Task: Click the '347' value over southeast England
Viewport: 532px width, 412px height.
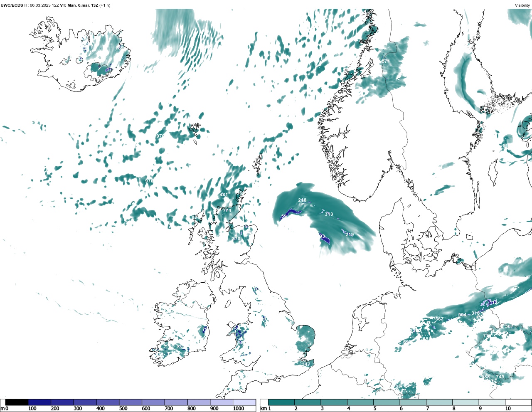Action: coord(306,365)
